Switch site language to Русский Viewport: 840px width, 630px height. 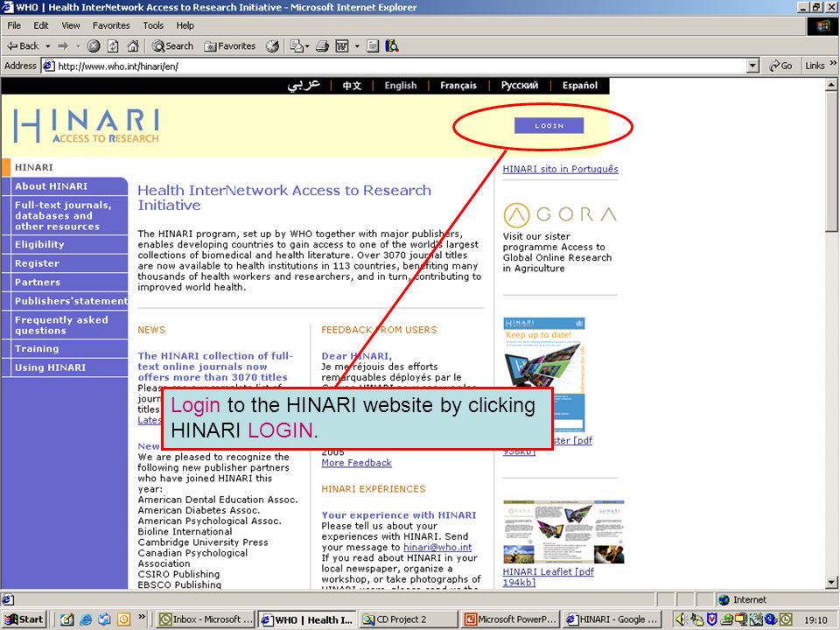519,85
